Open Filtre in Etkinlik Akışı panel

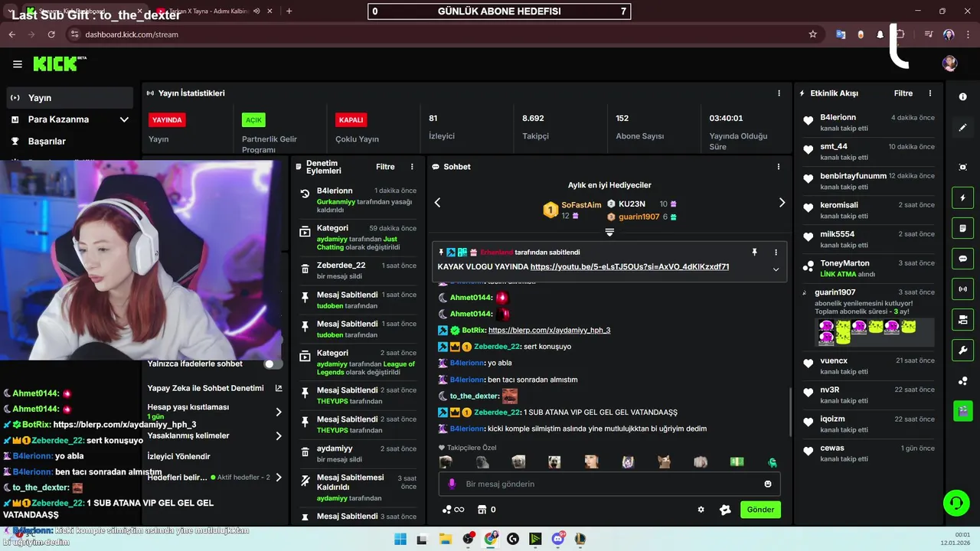coord(903,93)
